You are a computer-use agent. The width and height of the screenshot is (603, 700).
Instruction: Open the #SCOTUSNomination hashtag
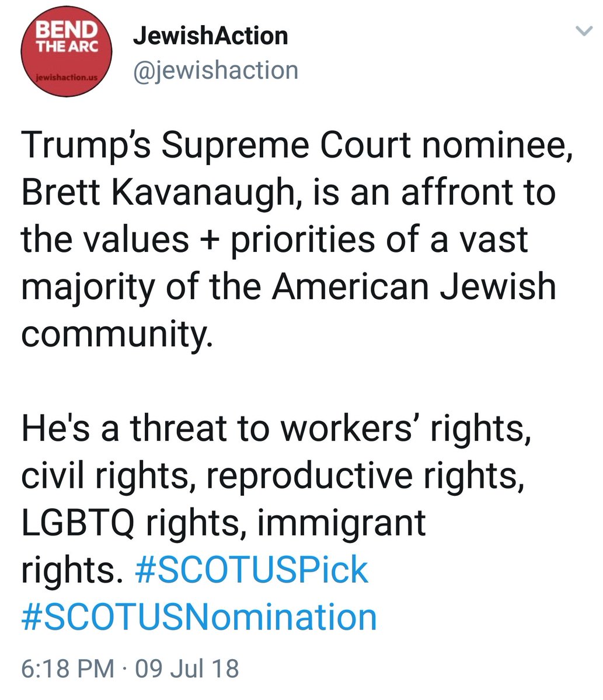point(198,617)
